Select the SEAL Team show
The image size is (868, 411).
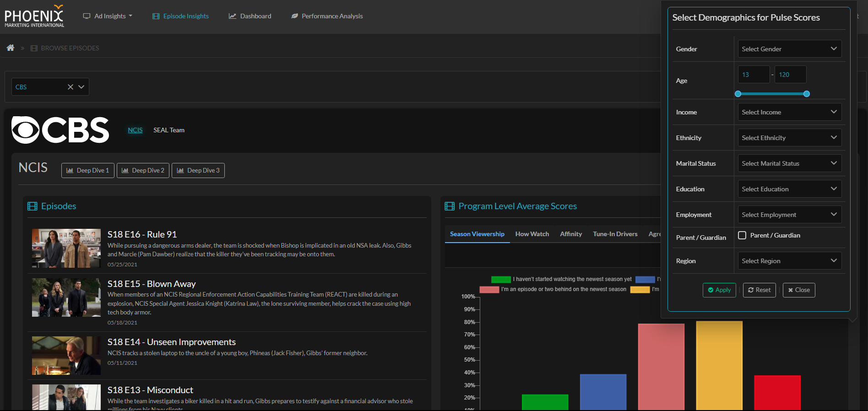tap(169, 130)
